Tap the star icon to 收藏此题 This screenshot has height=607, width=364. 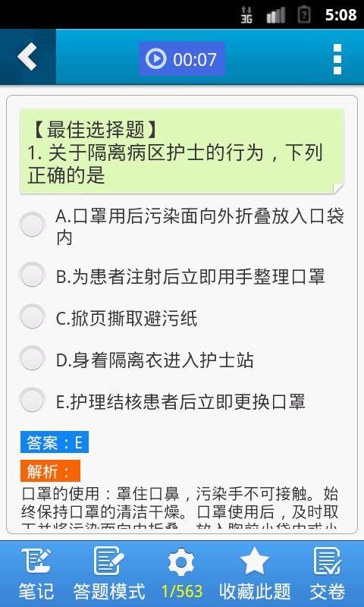click(255, 561)
